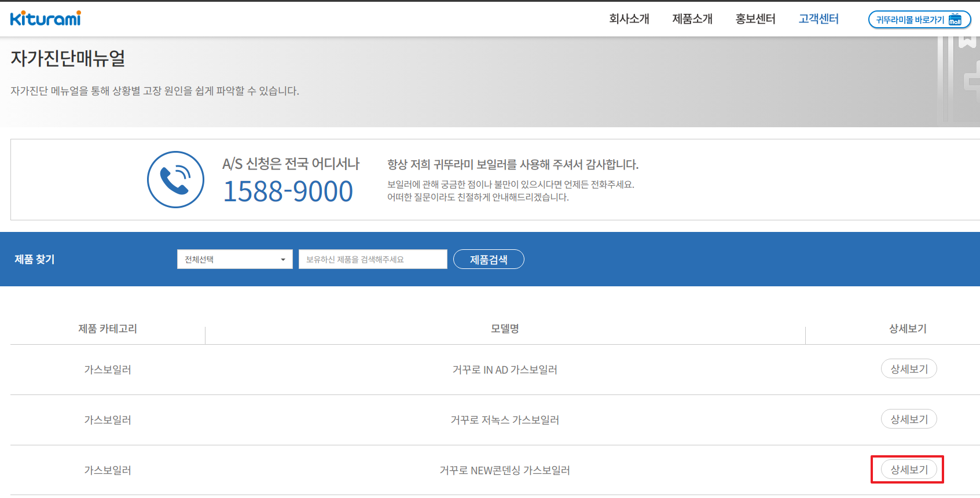Click the 제품 카테고리 column header
Viewport: 980px width, 498px height.
pos(108,329)
